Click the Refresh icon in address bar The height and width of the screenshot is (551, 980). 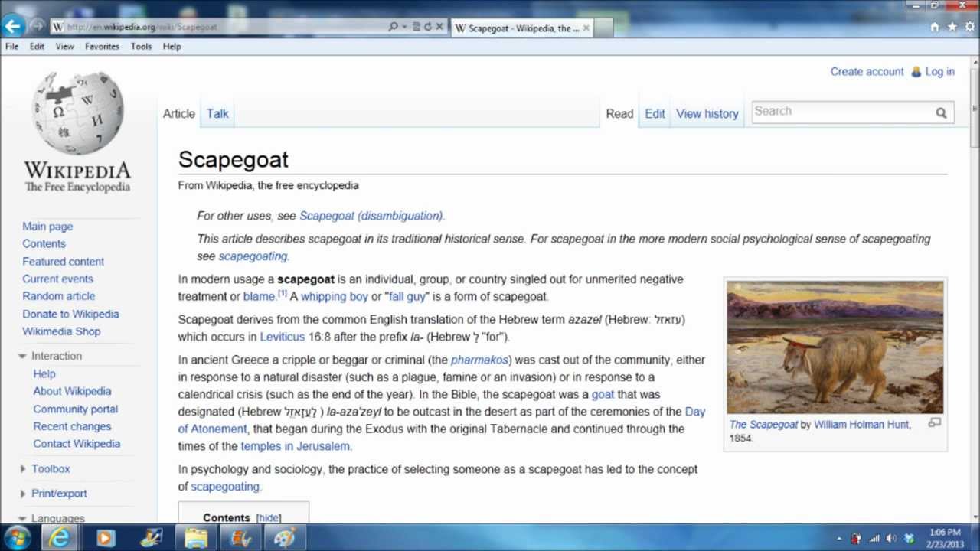point(427,27)
